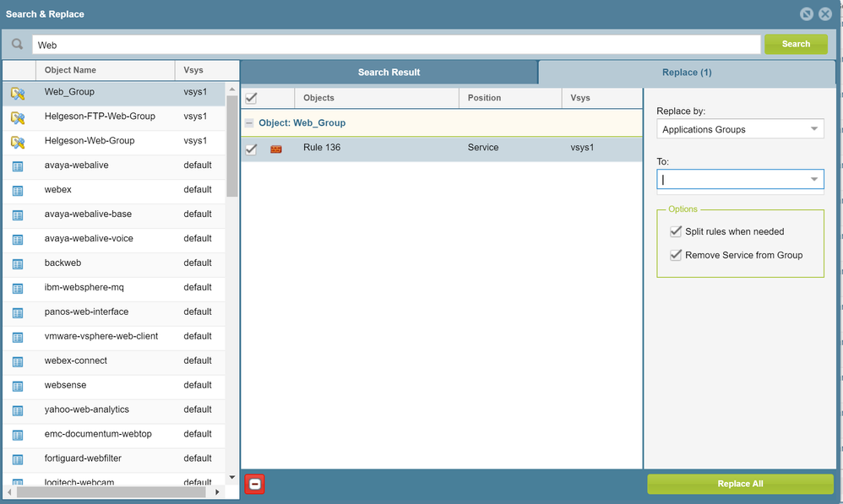Click the Object Name column header
The height and width of the screenshot is (504, 843).
coord(106,70)
